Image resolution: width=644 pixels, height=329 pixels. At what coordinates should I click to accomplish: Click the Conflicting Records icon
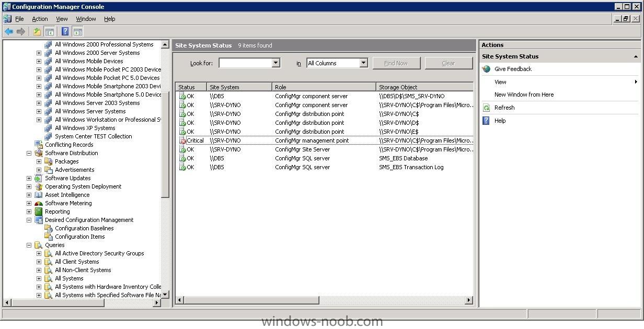(x=39, y=145)
